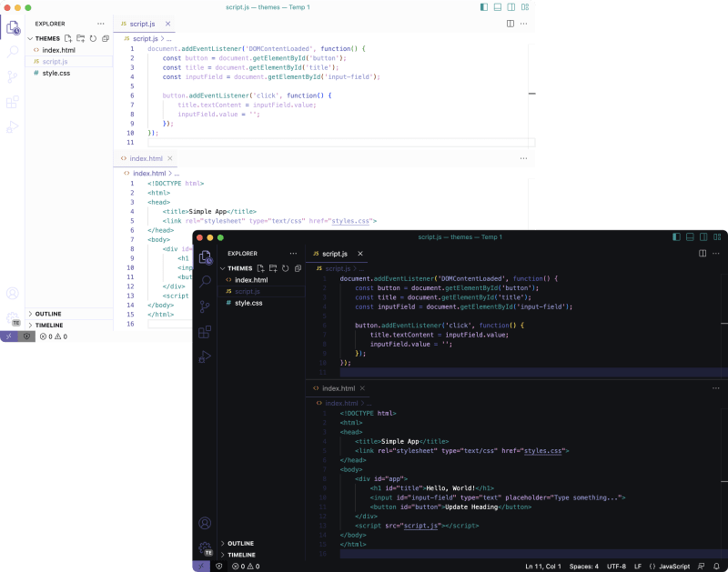
Task: Open Run and Debug in light window
Action: pyautogui.click(x=13, y=126)
